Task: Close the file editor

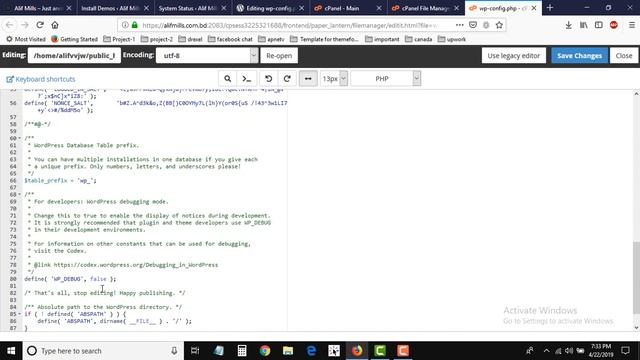Action: 624,56
